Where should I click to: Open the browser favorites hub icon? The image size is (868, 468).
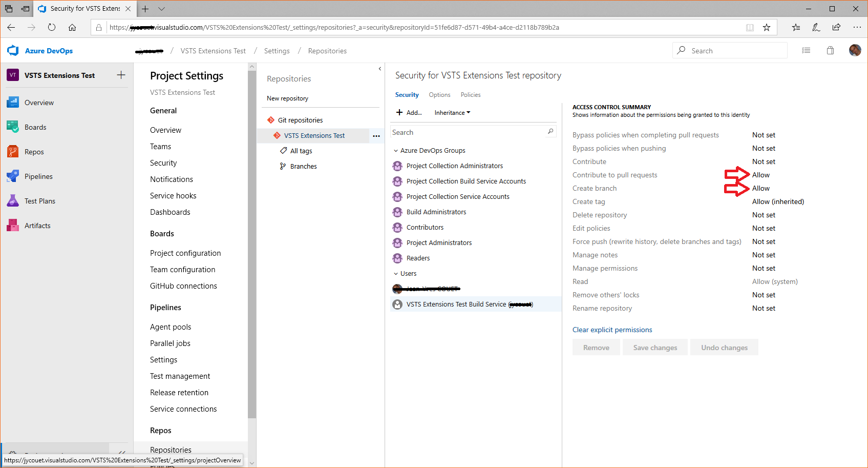click(x=796, y=27)
